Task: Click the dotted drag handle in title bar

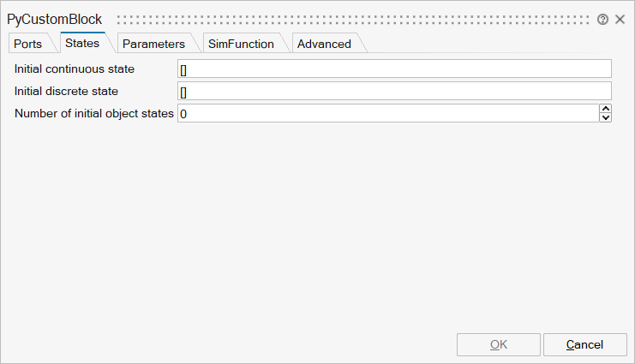Action: [351, 19]
